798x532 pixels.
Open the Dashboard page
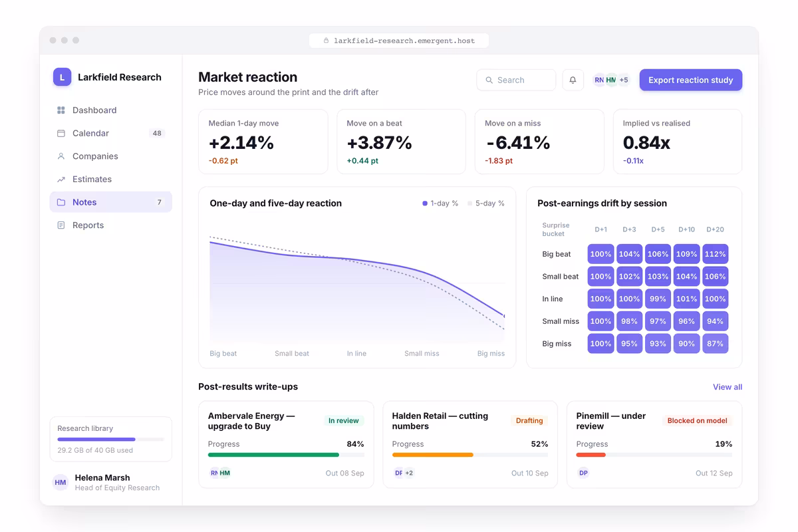tap(111, 110)
